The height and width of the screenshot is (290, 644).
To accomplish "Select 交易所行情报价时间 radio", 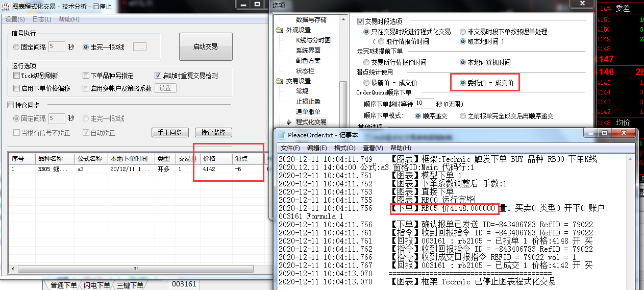I will (x=366, y=62).
